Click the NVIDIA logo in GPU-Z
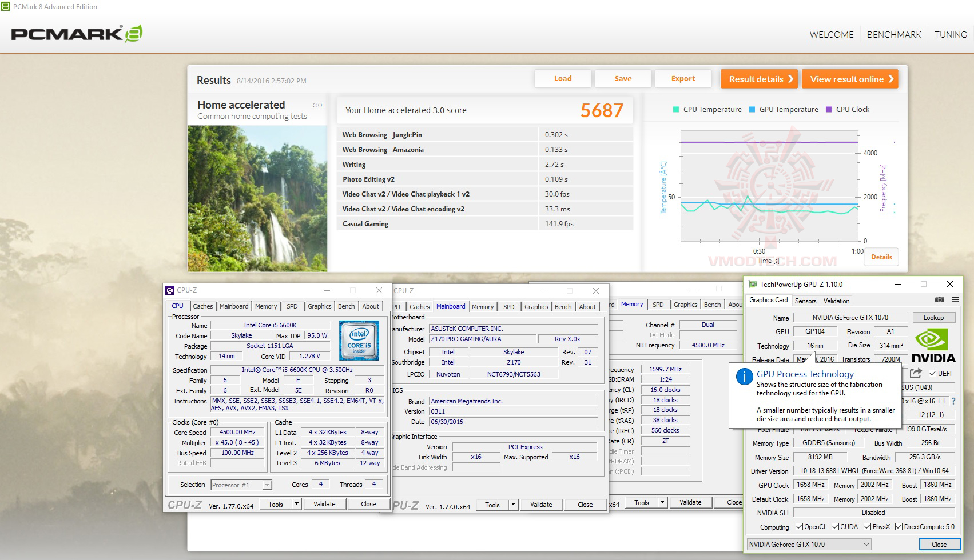The width and height of the screenshot is (974, 560). [x=933, y=346]
